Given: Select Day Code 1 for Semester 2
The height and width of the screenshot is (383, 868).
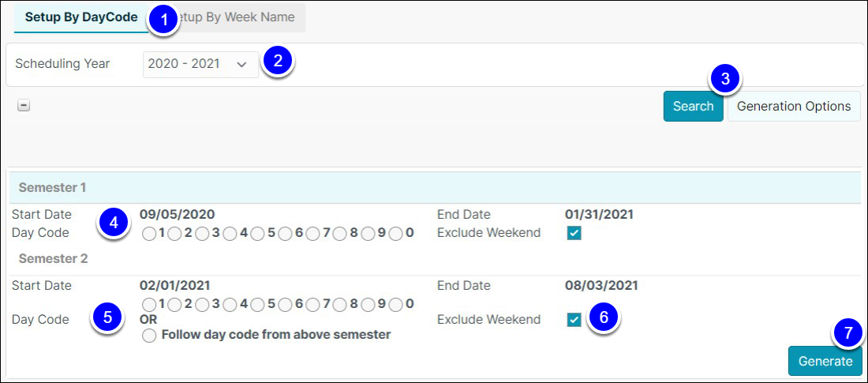Looking at the screenshot, I should pyautogui.click(x=148, y=304).
